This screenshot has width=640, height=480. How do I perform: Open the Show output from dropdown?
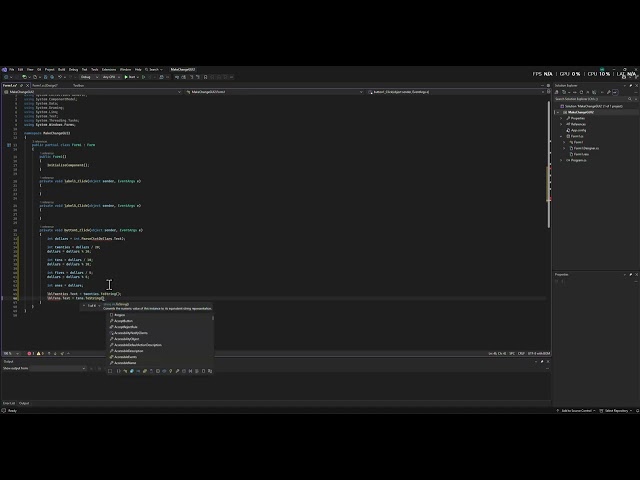[58, 368]
